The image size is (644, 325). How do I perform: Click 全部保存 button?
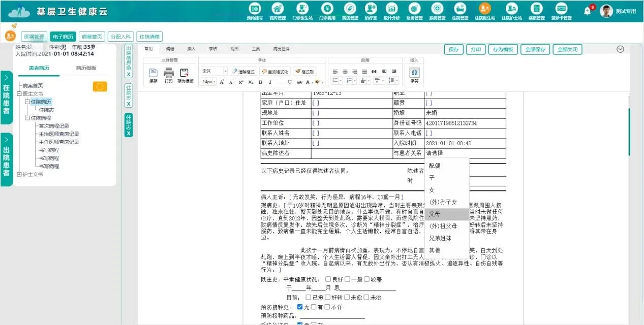535,49
